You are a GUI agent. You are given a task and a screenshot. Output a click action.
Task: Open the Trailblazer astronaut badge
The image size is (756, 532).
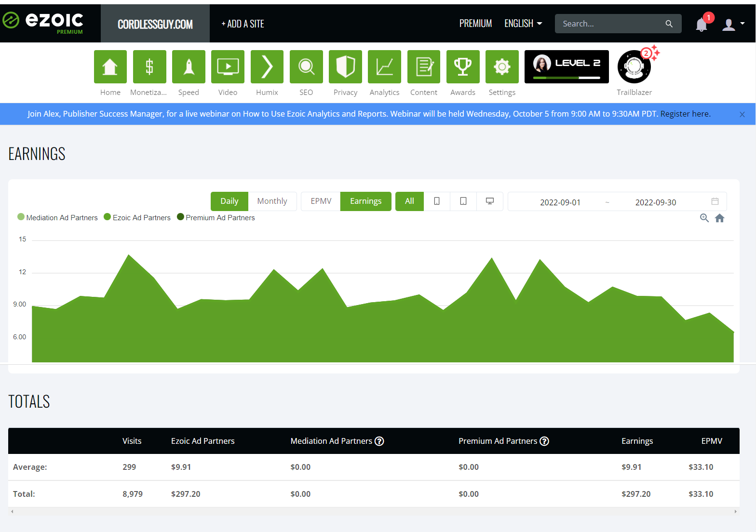coord(634,67)
